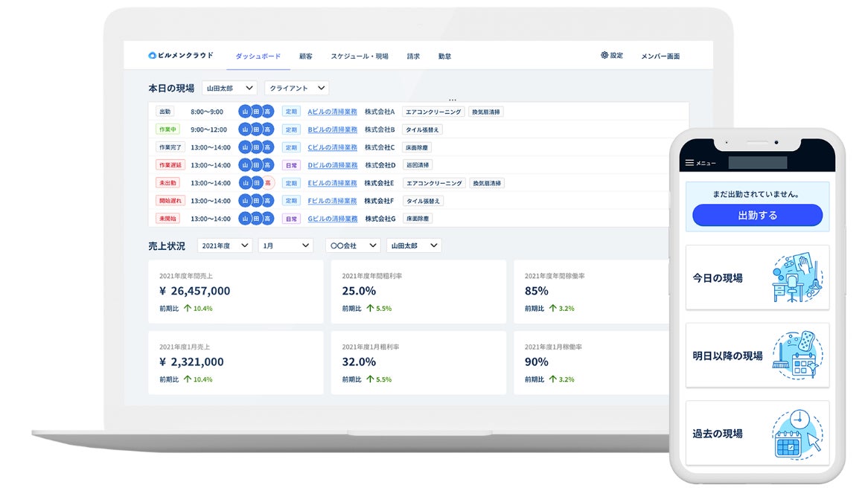Viewport: 868px width, 488px height.
Task: Click the エアコンクリーニング tag in Aビル row
Action: coord(433,112)
